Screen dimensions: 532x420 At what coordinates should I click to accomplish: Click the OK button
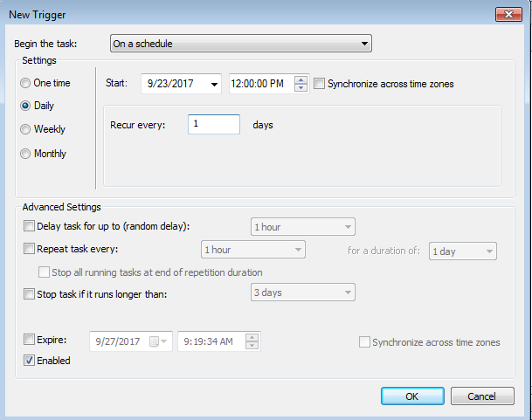(412, 396)
